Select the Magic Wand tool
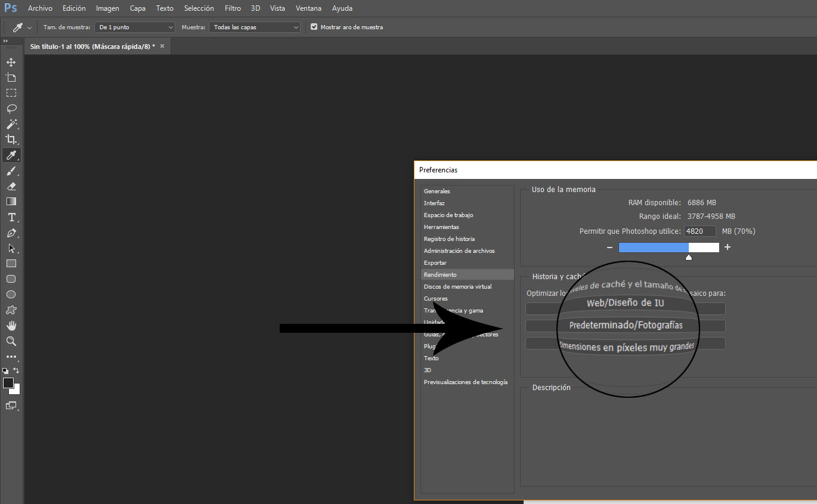The image size is (817, 504). 11,124
